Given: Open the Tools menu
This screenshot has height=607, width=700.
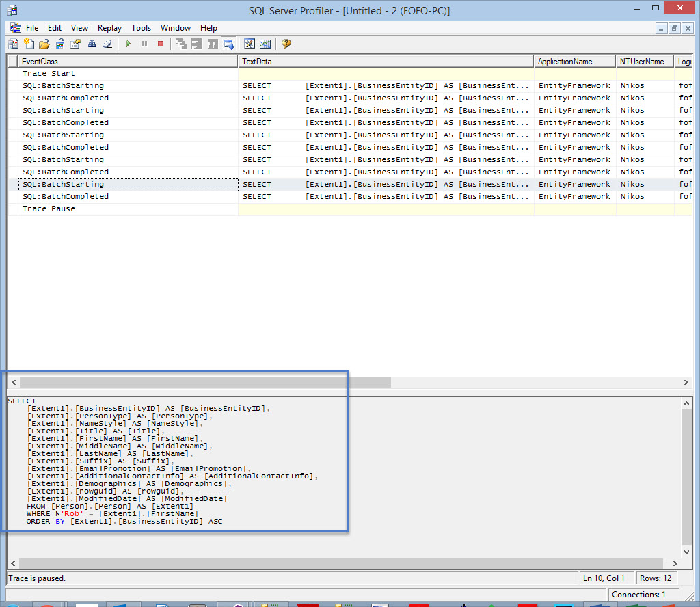Looking at the screenshot, I should tap(141, 27).
